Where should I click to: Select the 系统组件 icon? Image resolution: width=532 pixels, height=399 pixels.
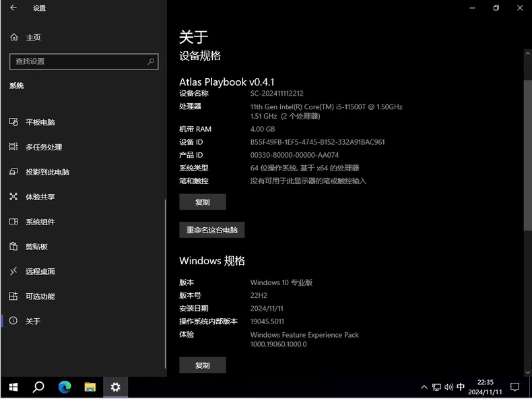13,222
